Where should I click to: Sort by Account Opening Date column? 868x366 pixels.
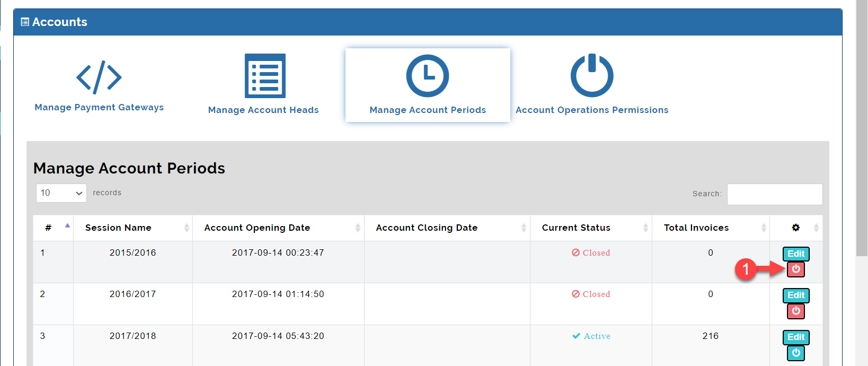tap(278, 228)
